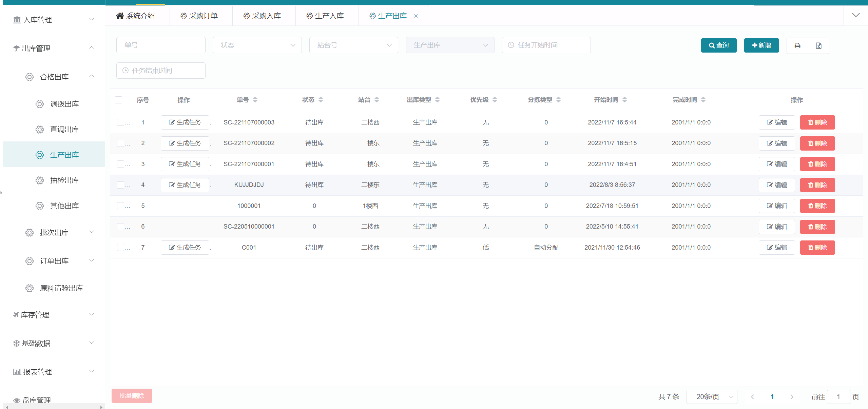
Task: Click the 任务结束时间 date field
Action: click(161, 71)
